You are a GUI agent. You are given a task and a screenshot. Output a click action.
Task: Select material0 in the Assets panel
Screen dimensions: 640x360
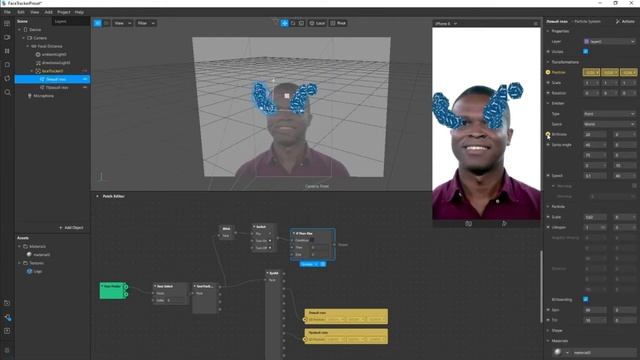[x=38, y=255]
